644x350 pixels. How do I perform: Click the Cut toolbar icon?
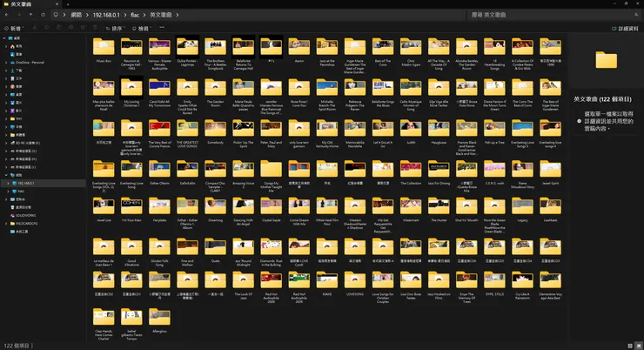[x=35, y=28]
